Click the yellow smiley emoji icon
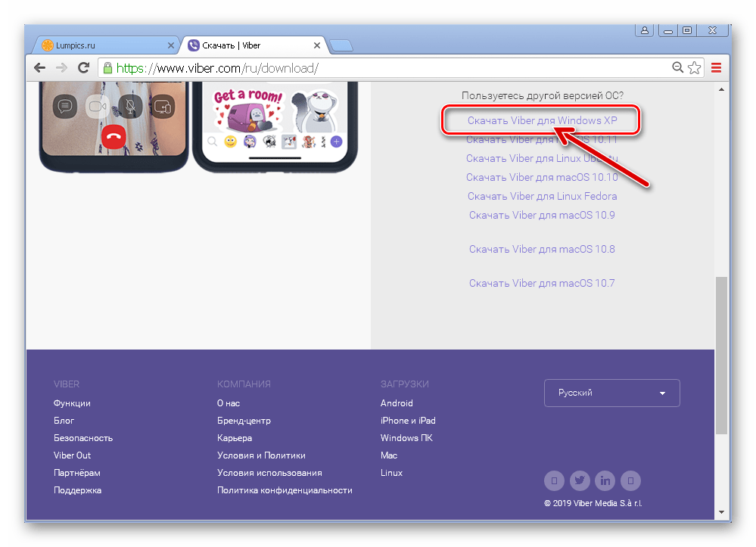The height and width of the screenshot is (547, 756). click(231, 141)
